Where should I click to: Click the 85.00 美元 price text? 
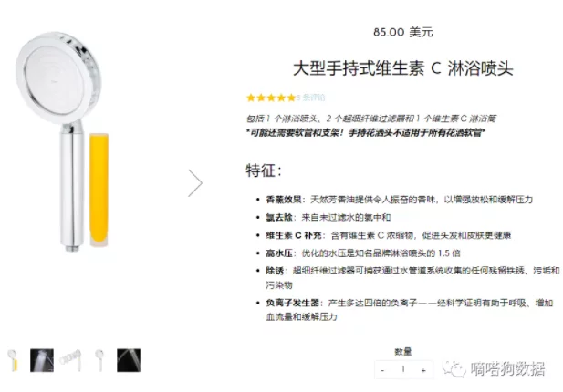pyautogui.click(x=403, y=32)
